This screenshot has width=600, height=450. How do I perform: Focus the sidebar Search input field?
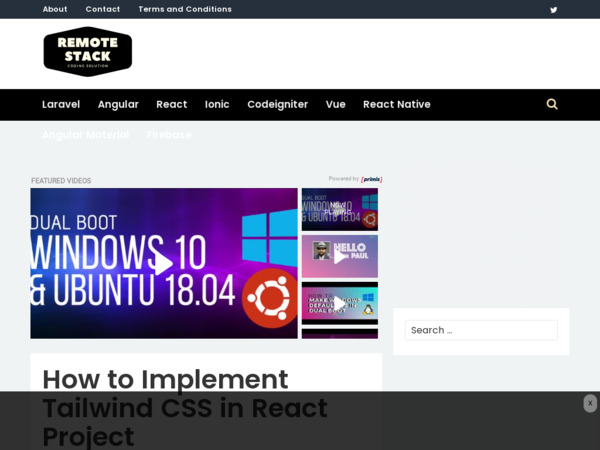[x=481, y=330]
